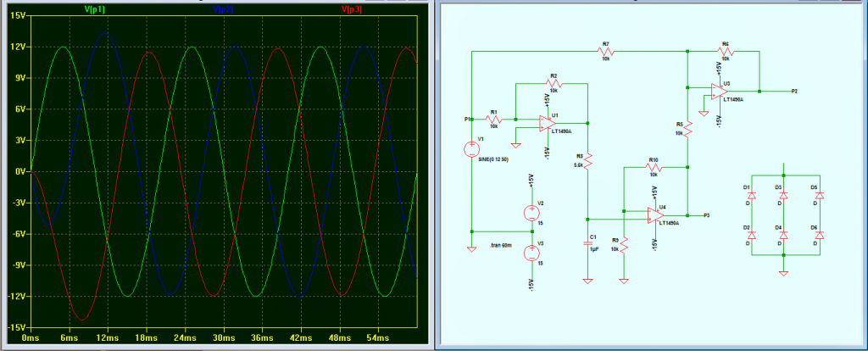Select the V2 15V supply source

[531, 213]
